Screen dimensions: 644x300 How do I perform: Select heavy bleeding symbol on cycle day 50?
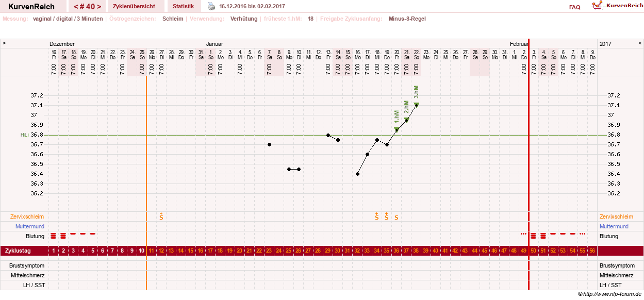click(x=534, y=236)
